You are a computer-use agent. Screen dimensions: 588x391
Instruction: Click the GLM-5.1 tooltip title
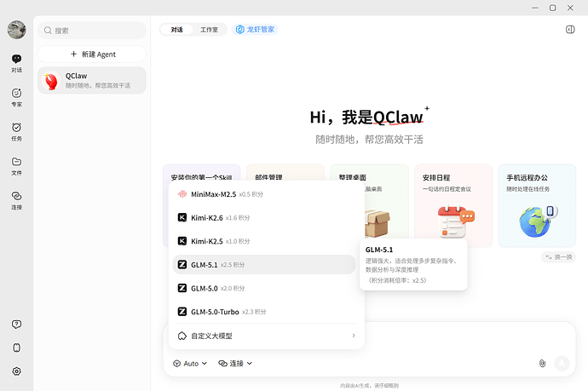tap(379, 250)
